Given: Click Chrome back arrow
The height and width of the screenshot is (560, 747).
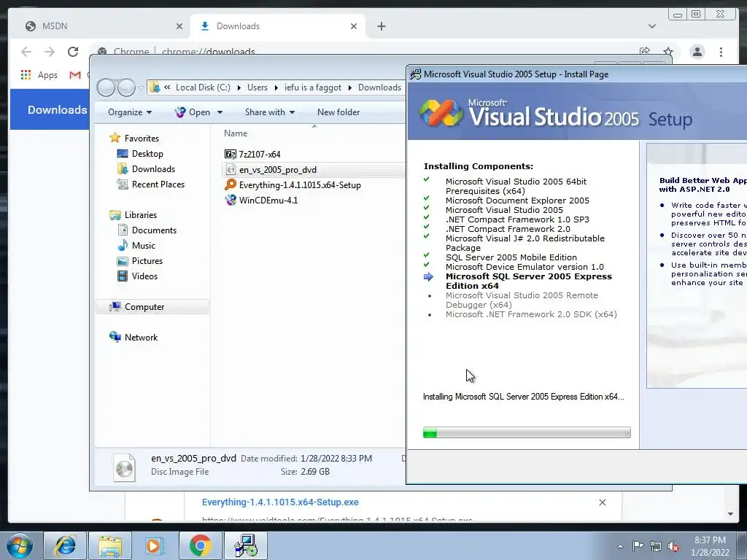Looking at the screenshot, I should pos(26,52).
